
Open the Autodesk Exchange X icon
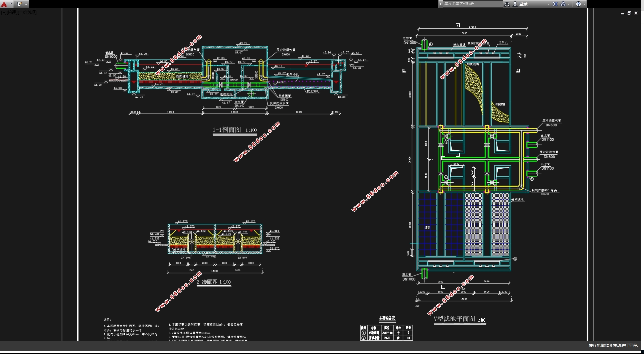555,4
